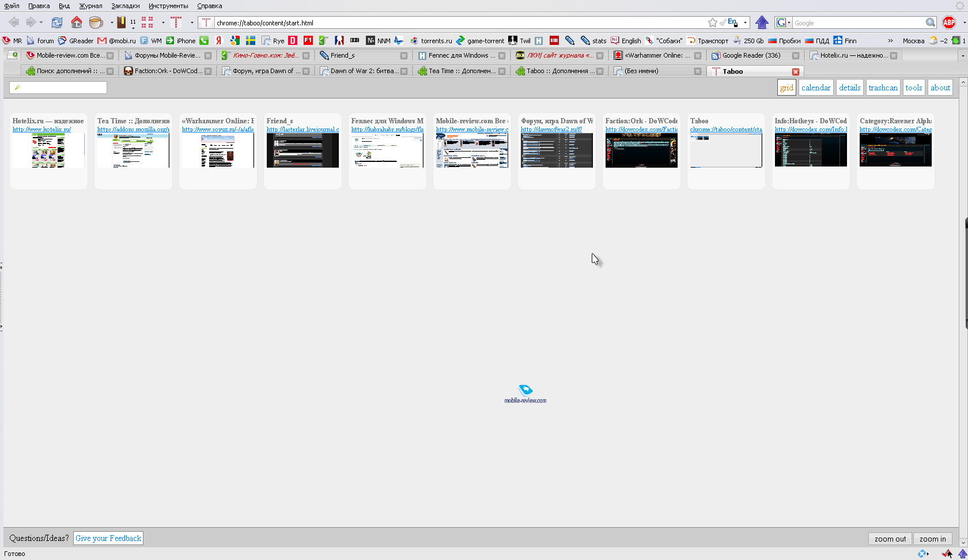Click the blue up arrow in the status bar

pyautogui.click(x=962, y=554)
